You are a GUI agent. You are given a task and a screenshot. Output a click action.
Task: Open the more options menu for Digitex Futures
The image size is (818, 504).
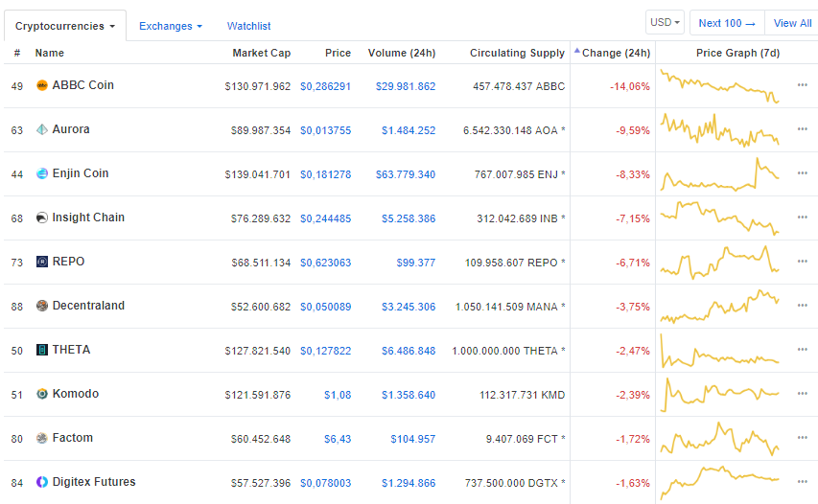[803, 482]
